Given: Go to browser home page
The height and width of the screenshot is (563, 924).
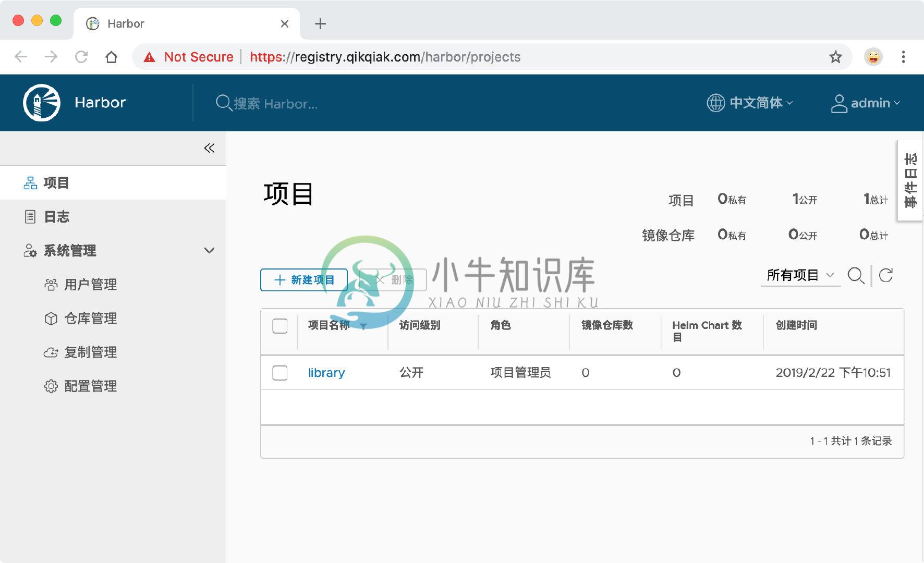Looking at the screenshot, I should click(111, 57).
